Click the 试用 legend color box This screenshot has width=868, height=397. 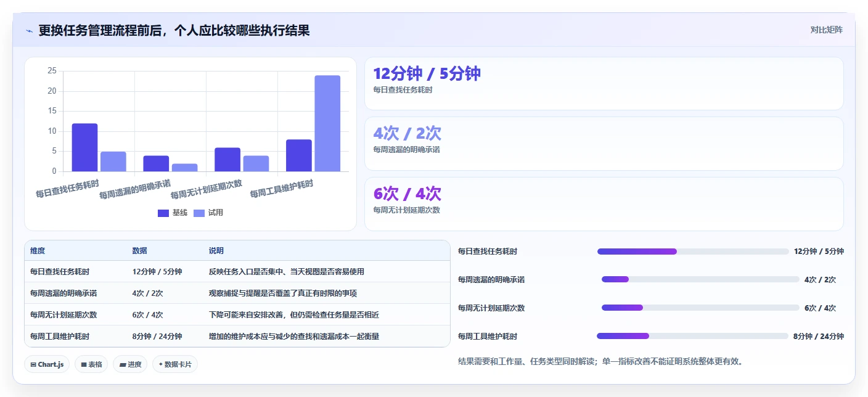[x=199, y=213]
